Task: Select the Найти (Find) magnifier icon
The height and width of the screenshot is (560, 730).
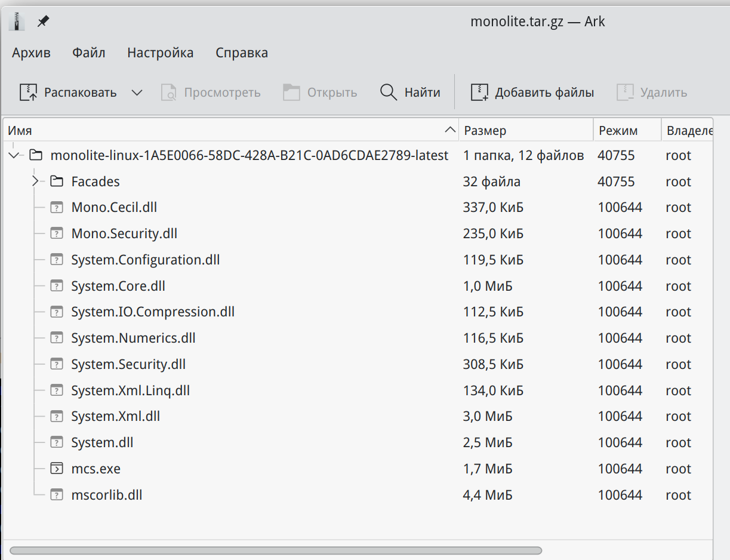Action: 388,92
